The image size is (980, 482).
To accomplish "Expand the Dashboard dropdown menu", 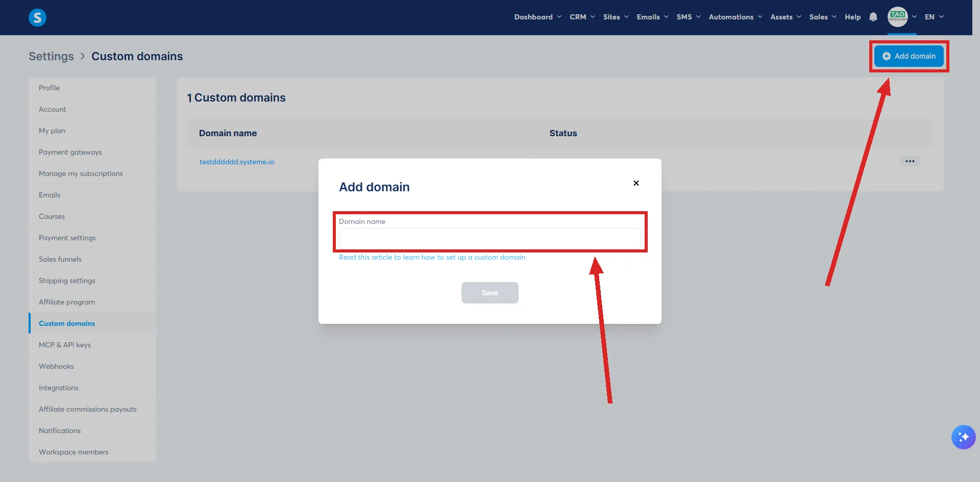I will (x=537, y=17).
